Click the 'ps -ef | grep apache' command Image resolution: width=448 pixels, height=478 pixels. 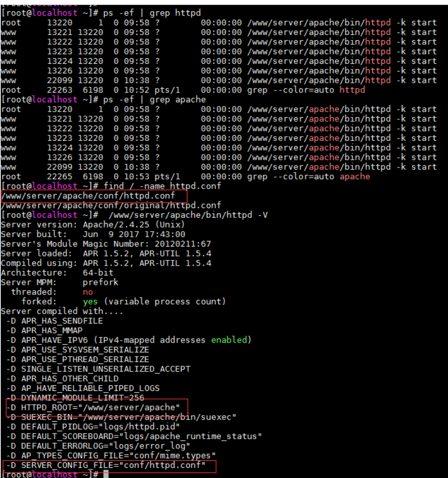154,99
